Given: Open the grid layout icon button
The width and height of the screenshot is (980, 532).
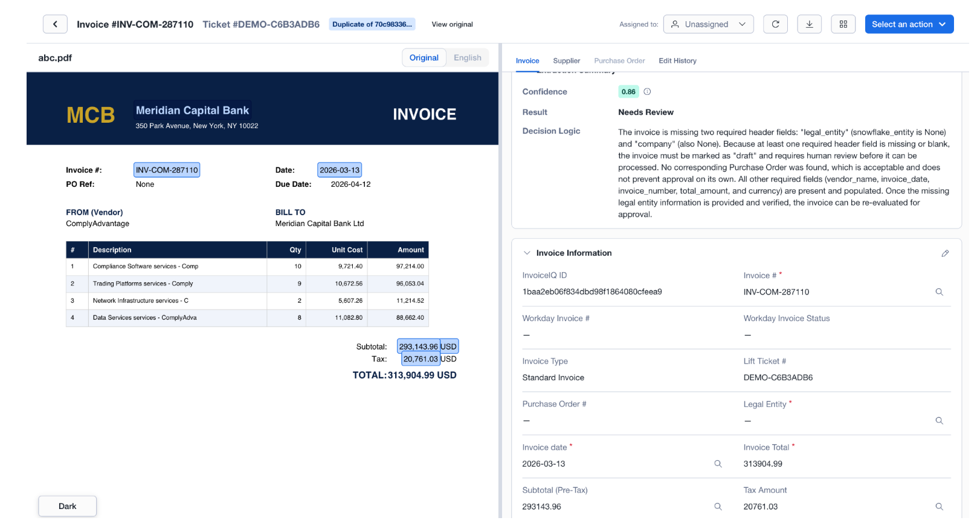Looking at the screenshot, I should [x=843, y=24].
